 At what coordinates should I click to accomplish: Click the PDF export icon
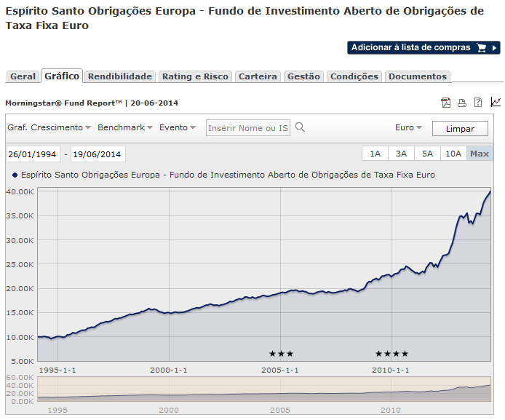(445, 103)
